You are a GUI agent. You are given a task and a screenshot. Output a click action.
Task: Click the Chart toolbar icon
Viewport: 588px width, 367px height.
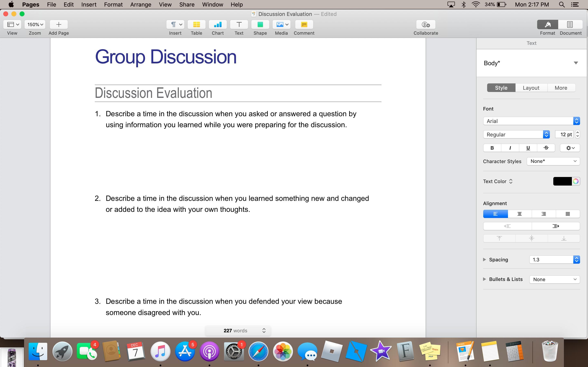point(217,24)
